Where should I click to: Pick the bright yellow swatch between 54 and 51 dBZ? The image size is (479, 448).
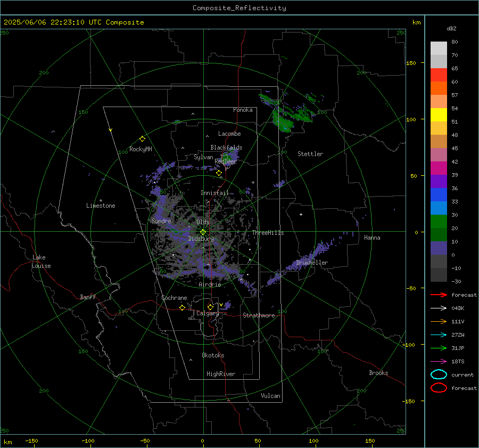[x=439, y=115]
